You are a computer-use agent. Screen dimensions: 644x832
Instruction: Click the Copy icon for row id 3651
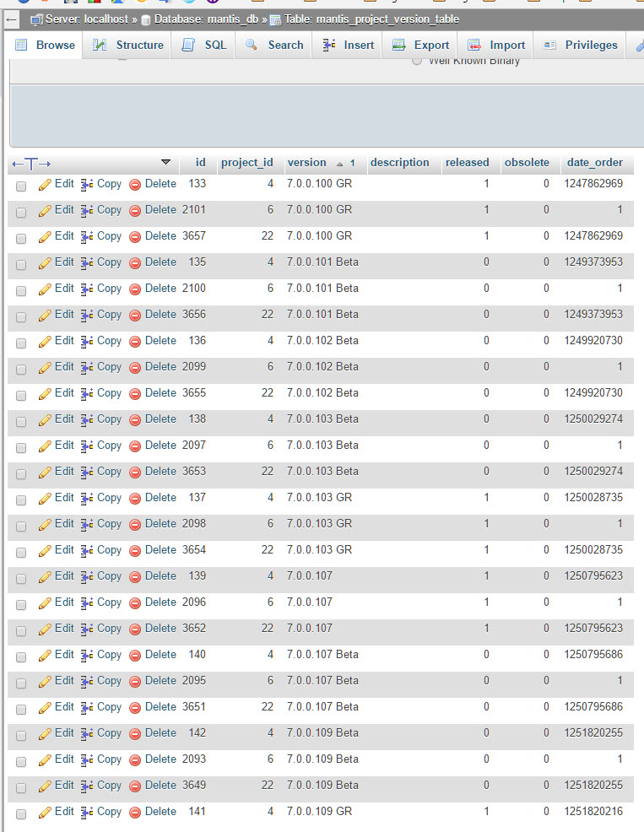click(x=87, y=708)
